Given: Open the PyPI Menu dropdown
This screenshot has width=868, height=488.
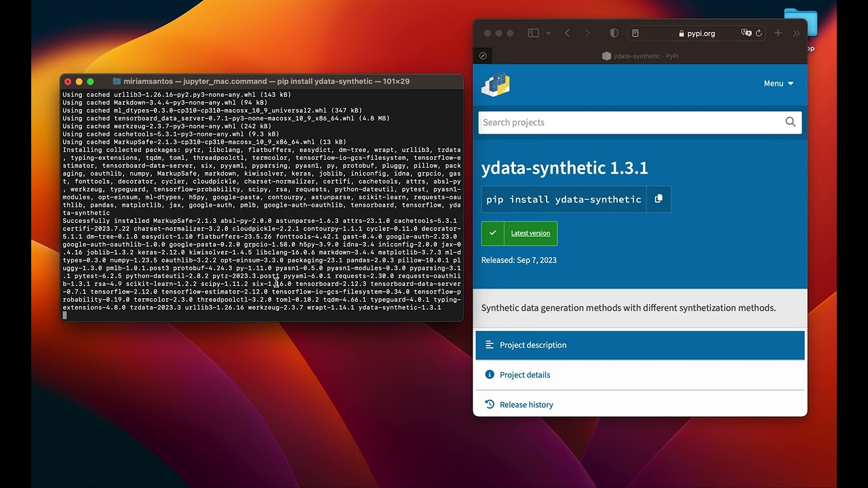Looking at the screenshot, I should tap(778, 83).
